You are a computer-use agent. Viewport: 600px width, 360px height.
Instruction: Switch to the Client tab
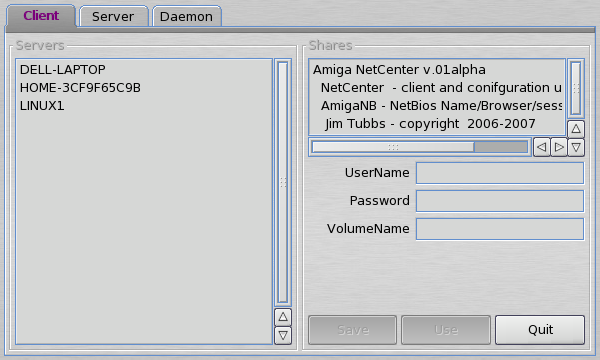pos(41,16)
